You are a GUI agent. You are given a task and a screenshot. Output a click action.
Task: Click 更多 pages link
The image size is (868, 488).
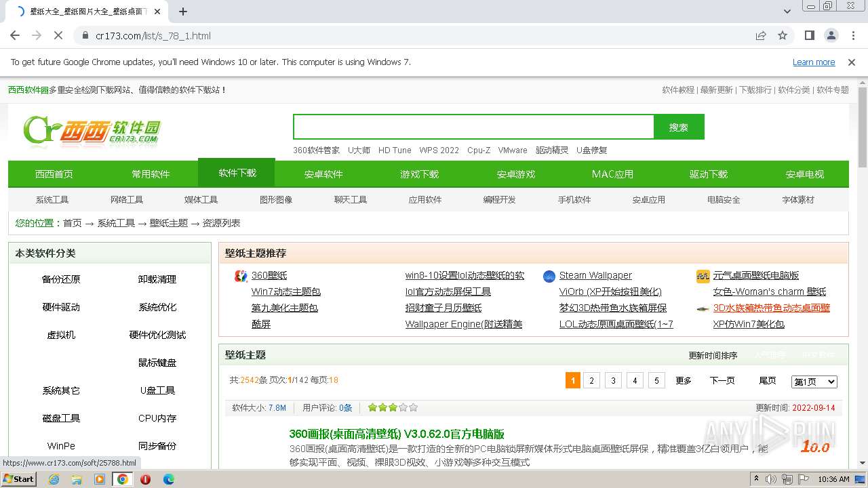[684, 381]
